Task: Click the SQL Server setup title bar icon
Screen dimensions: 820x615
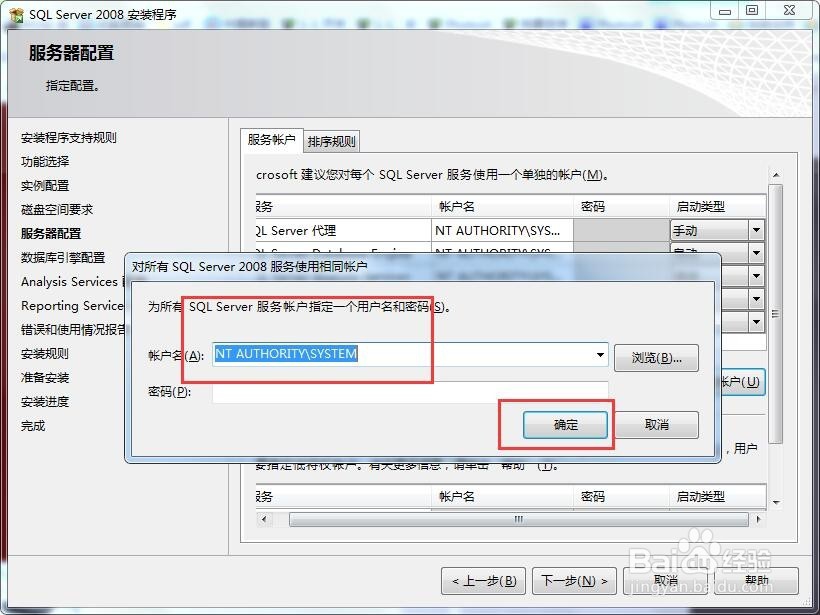Action: point(16,15)
